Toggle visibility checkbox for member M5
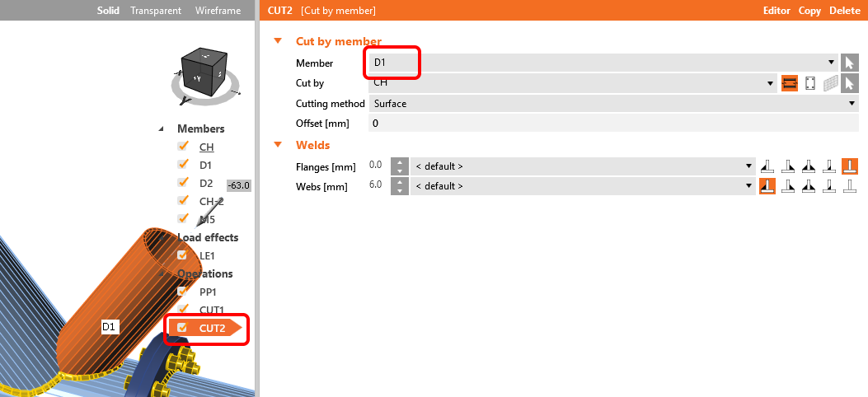 pos(183,218)
